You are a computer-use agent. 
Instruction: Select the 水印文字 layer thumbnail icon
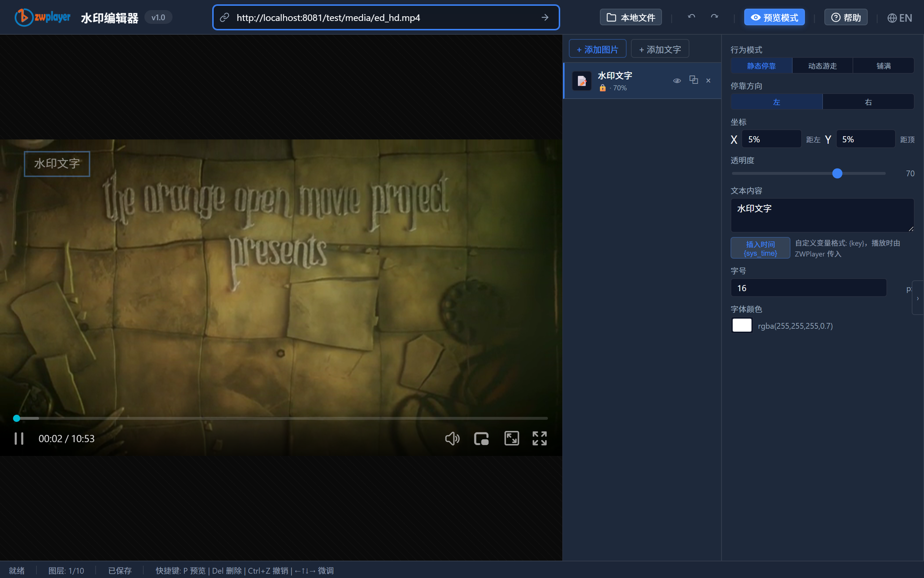pos(581,81)
